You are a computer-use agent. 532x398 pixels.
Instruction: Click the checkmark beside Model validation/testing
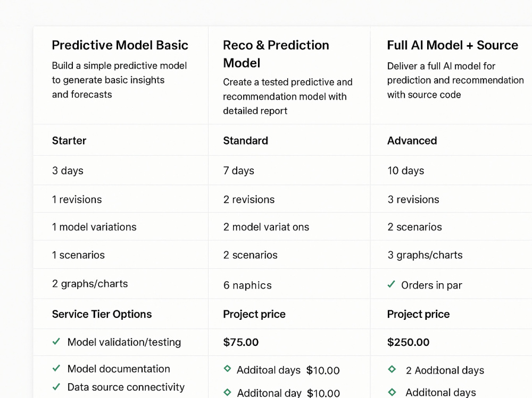tap(56, 341)
